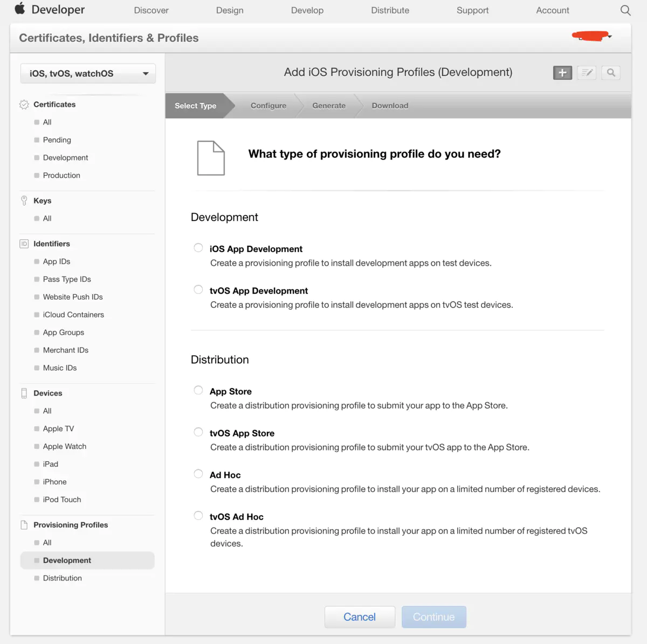Open App IDs list
This screenshot has height=644, width=647.
[57, 262]
